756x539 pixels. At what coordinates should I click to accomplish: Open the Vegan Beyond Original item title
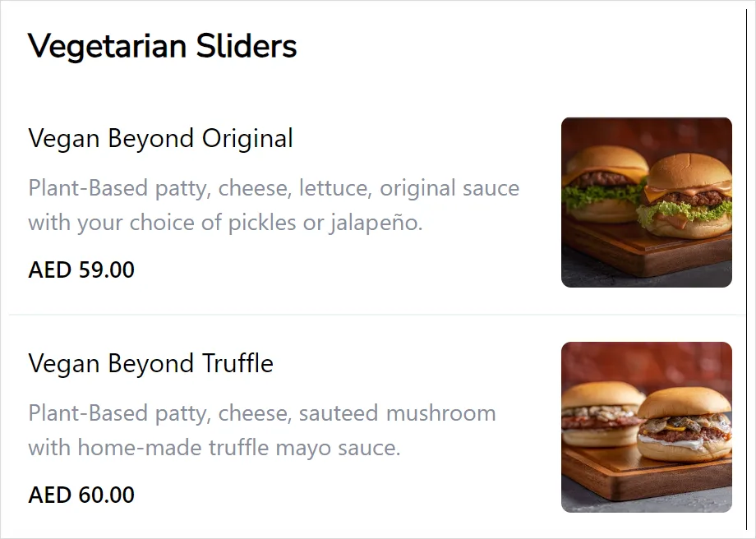click(x=160, y=139)
